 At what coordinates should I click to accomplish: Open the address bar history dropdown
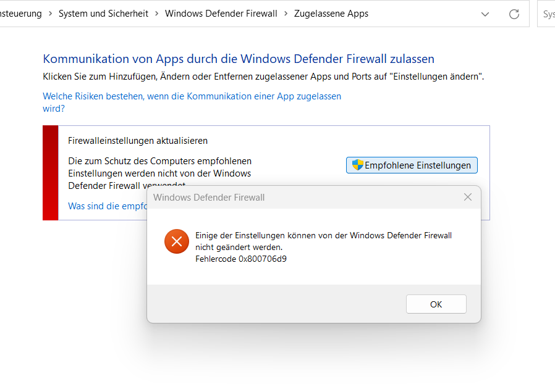[485, 14]
